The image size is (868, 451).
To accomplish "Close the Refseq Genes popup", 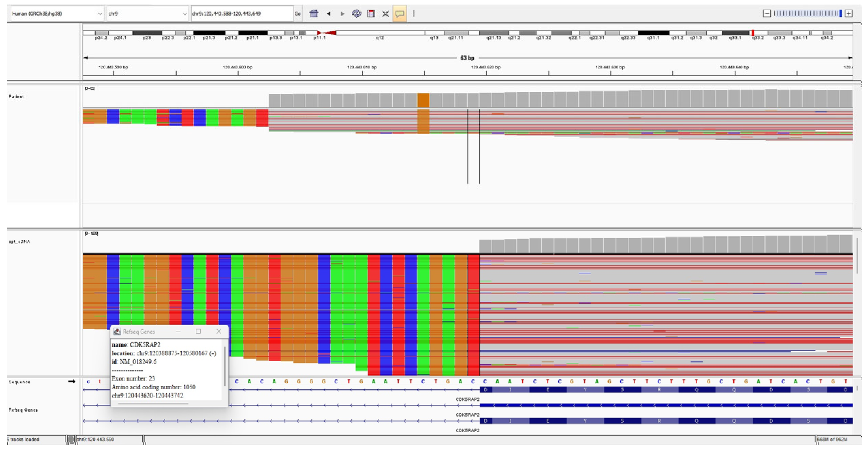I will pos(219,331).
